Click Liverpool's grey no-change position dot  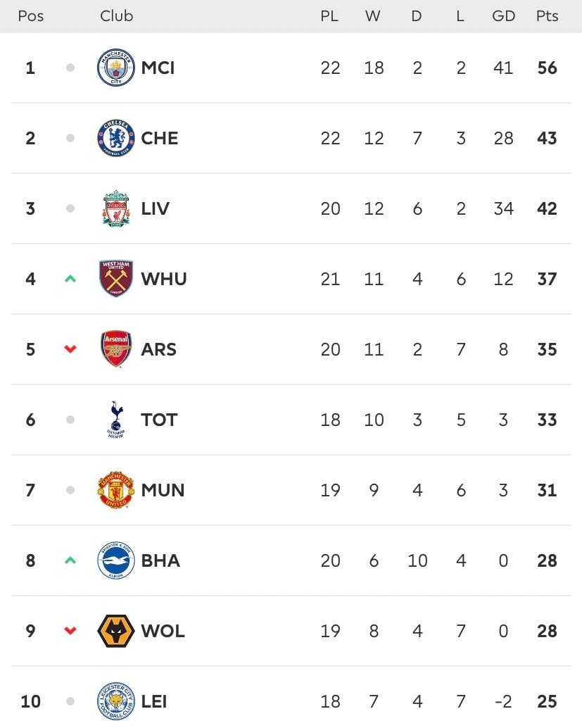click(x=70, y=208)
